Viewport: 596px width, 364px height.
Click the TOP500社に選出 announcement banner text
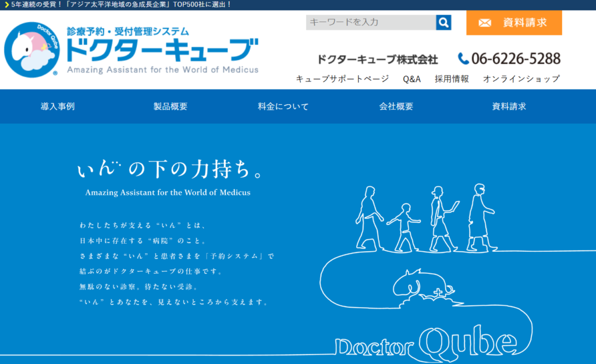coord(122,5)
